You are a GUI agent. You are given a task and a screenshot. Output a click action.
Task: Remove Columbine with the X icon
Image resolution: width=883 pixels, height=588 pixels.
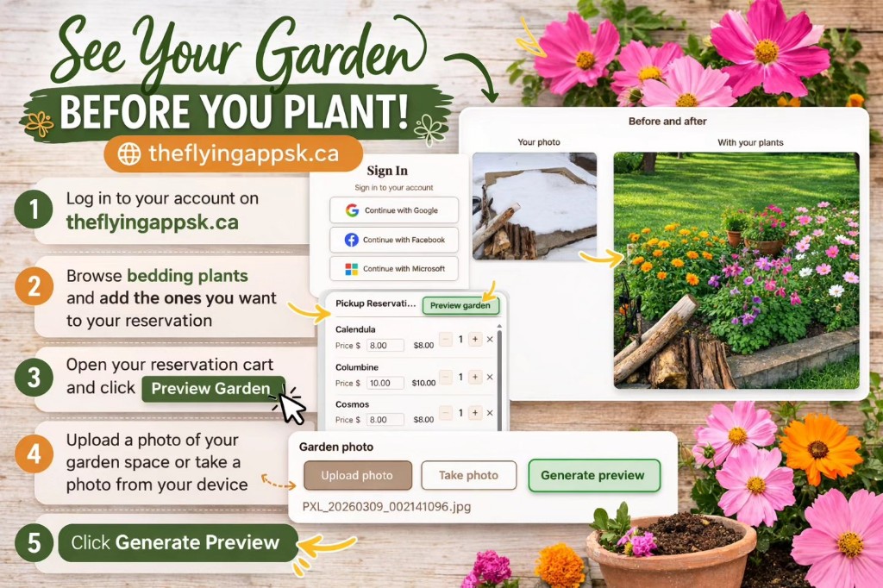tap(490, 377)
